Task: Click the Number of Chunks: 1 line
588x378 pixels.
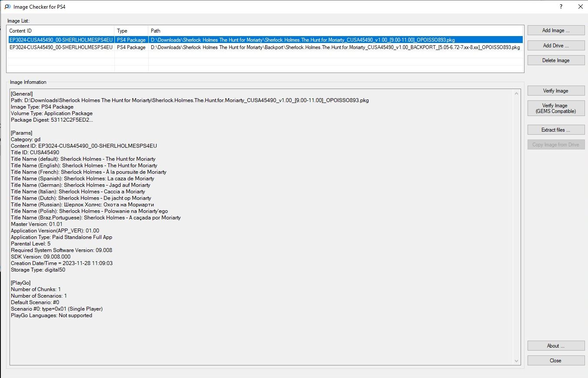Action: [x=36, y=289]
